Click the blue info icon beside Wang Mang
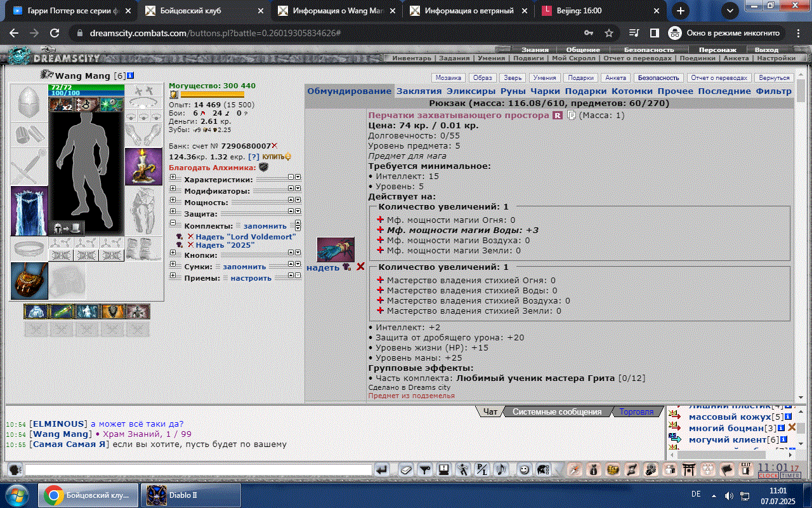The width and height of the screenshot is (812, 508). pos(130,76)
